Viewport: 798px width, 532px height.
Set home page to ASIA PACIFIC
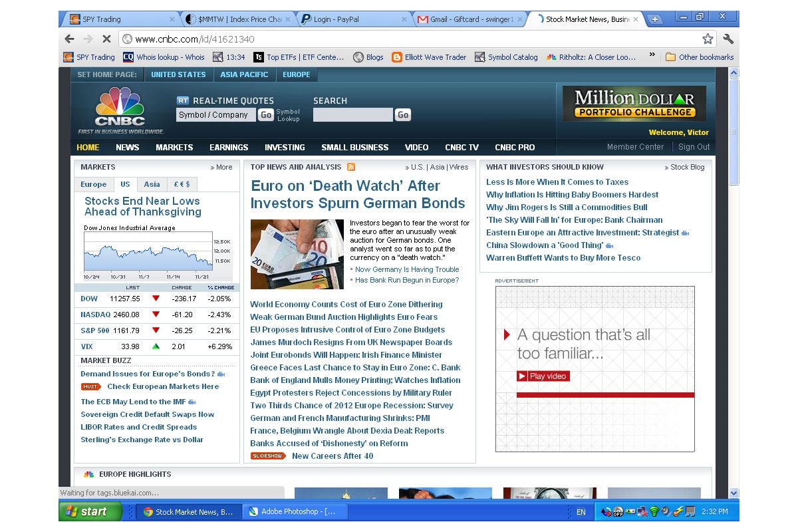pos(245,74)
